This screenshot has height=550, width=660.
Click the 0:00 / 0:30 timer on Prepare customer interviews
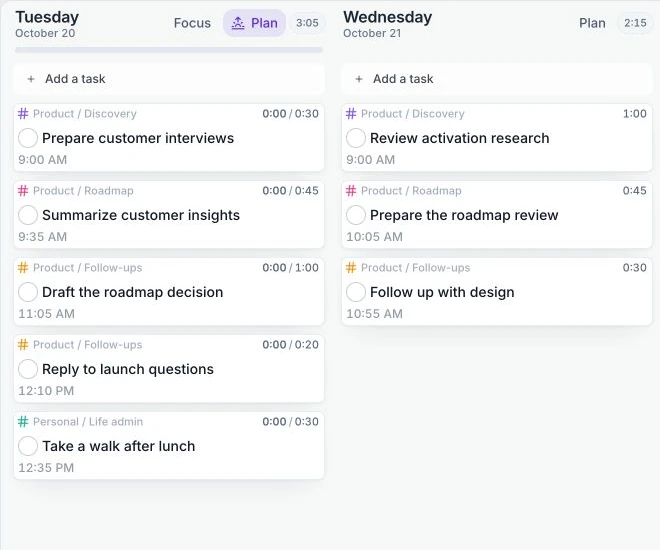[x=290, y=114]
